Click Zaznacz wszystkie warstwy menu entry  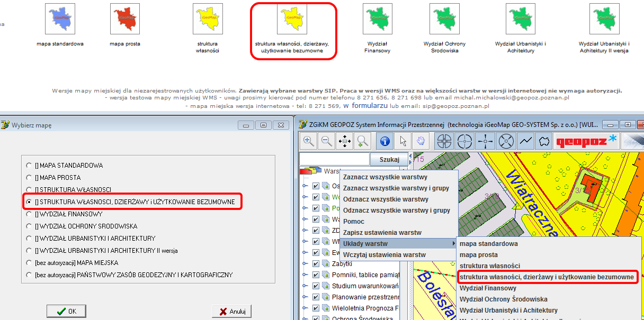click(385, 177)
